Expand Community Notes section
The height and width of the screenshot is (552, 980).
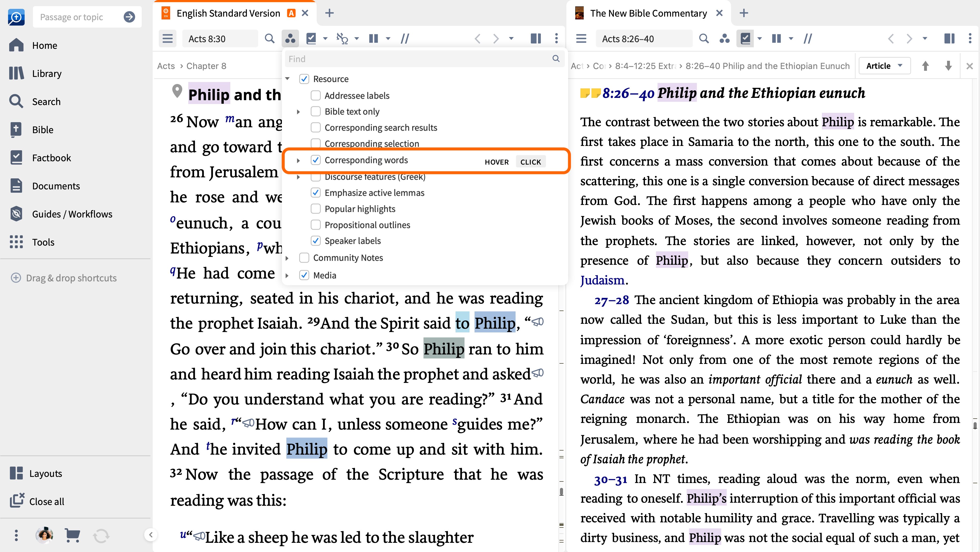[287, 258]
